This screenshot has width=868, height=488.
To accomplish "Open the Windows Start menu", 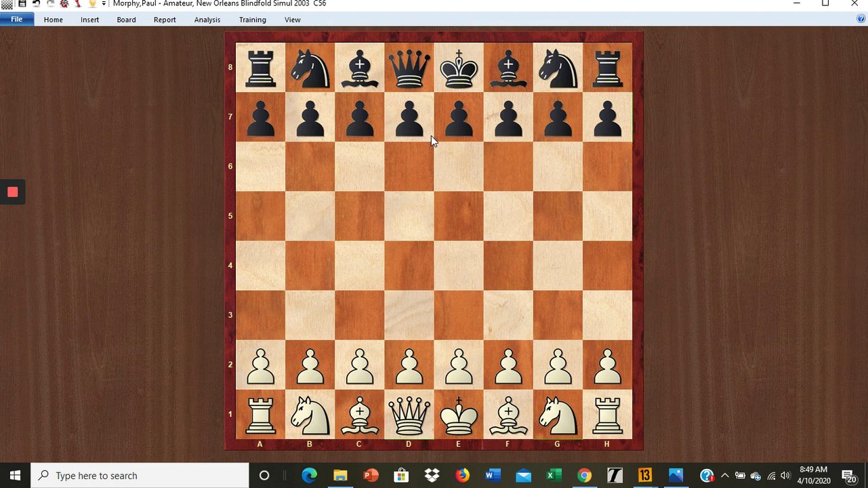I will 16,475.
